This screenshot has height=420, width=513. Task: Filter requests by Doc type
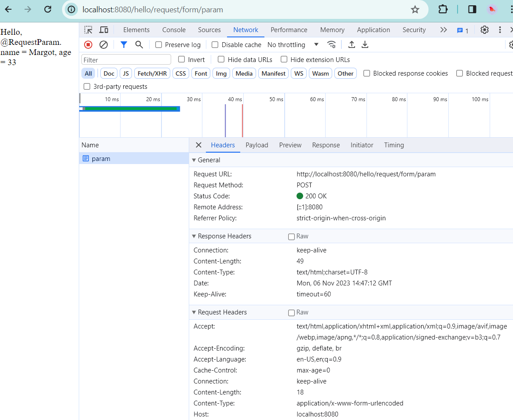109,73
